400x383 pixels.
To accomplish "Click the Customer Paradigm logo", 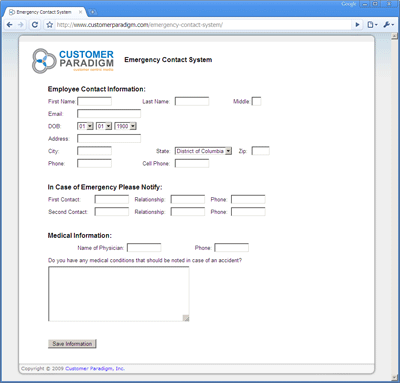I will (73, 61).
